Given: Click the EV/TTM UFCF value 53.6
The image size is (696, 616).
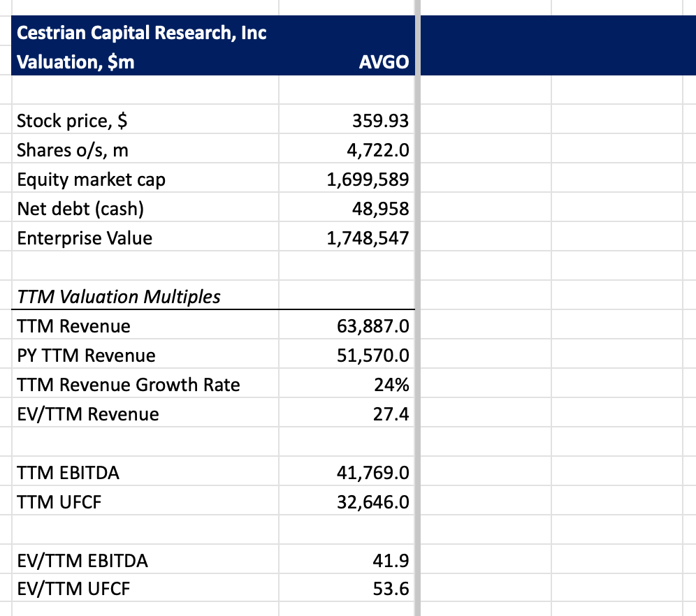Looking at the screenshot, I should (391, 589).
